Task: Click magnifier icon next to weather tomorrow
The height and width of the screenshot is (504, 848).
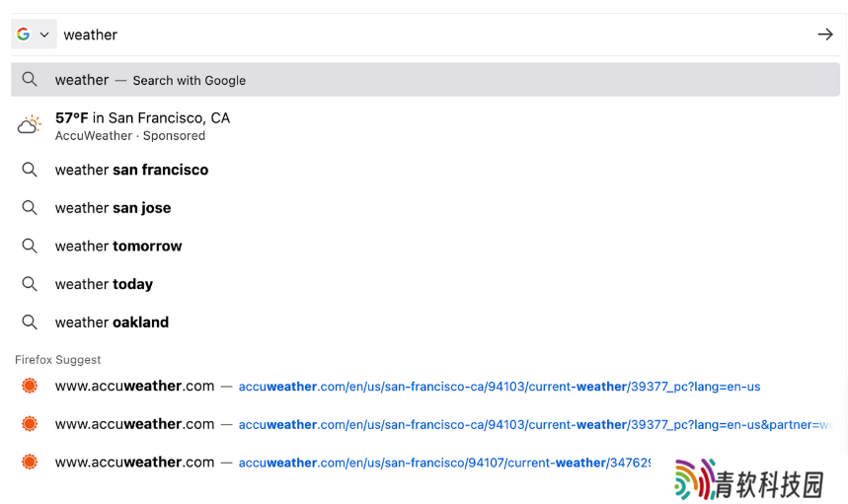Action: [30, 246]
